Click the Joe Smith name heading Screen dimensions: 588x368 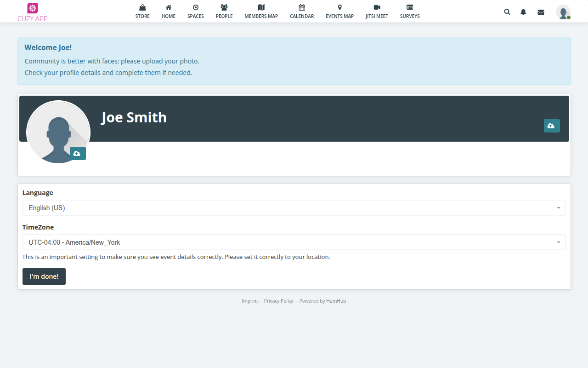tap(134, 117)
